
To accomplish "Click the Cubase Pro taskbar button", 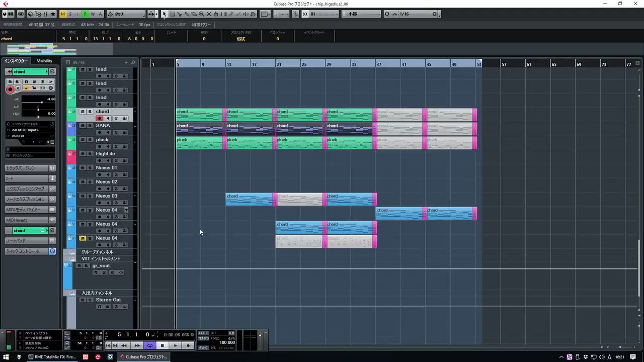I will (x=143, y=357).
